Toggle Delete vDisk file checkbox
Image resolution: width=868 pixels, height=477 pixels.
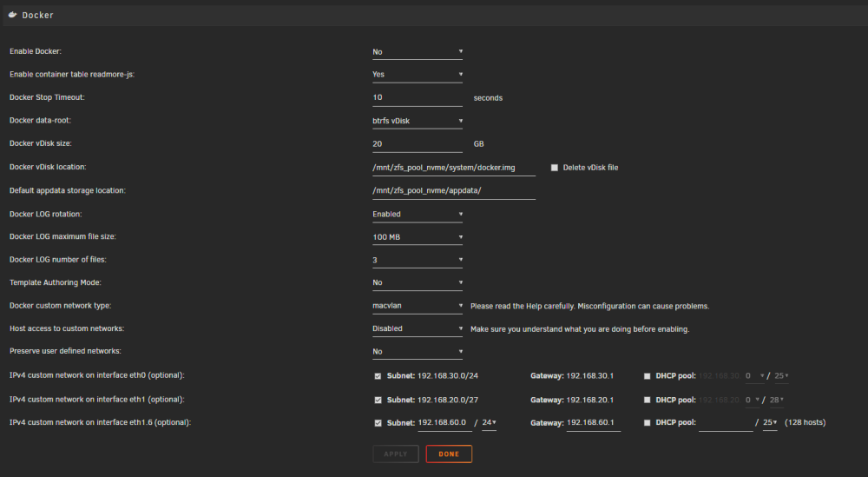pyautogui.click(x=554, y=168)
